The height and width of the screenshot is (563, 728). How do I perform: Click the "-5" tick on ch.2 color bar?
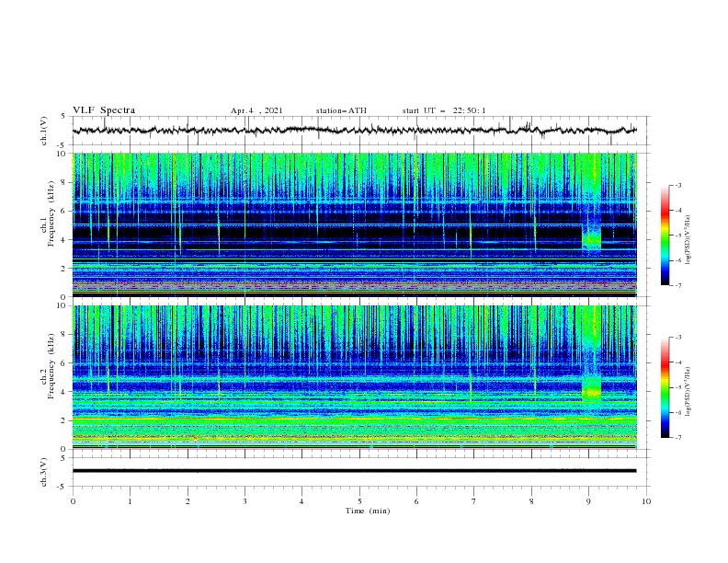click(x=678, y=387)
